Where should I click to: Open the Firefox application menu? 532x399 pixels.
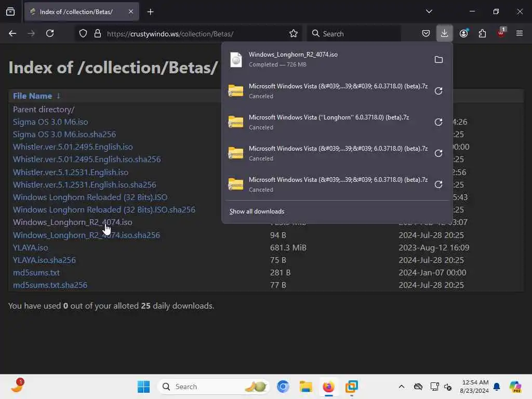(520, 34)
